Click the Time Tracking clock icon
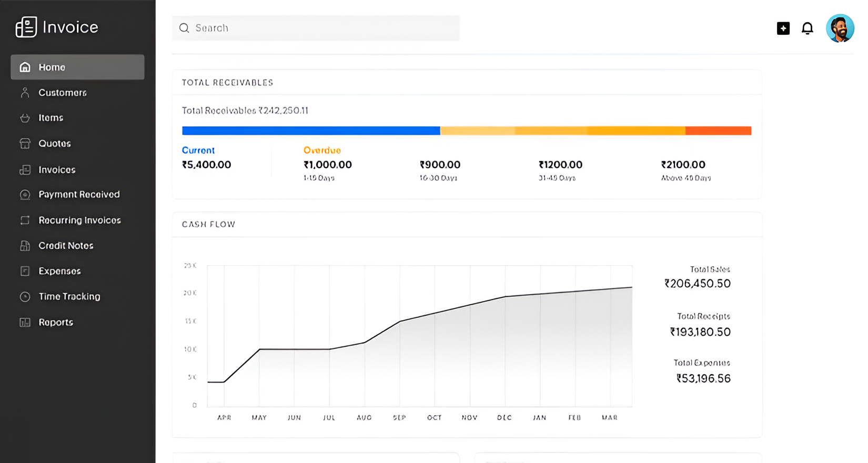Screen dimensions: 868x463 click(x=25, y=297)
